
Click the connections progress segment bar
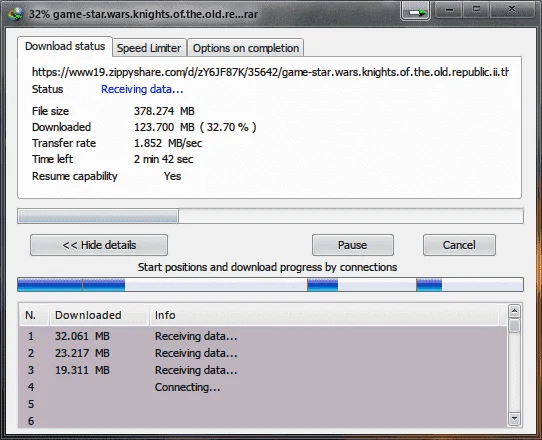tap(270, 284)
